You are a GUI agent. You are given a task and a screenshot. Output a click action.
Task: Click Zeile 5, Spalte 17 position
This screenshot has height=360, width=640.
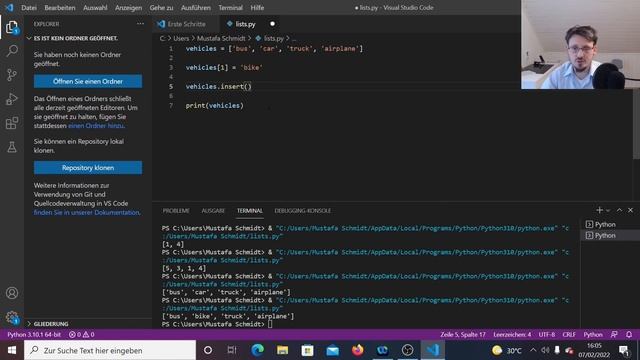[463, 334]
